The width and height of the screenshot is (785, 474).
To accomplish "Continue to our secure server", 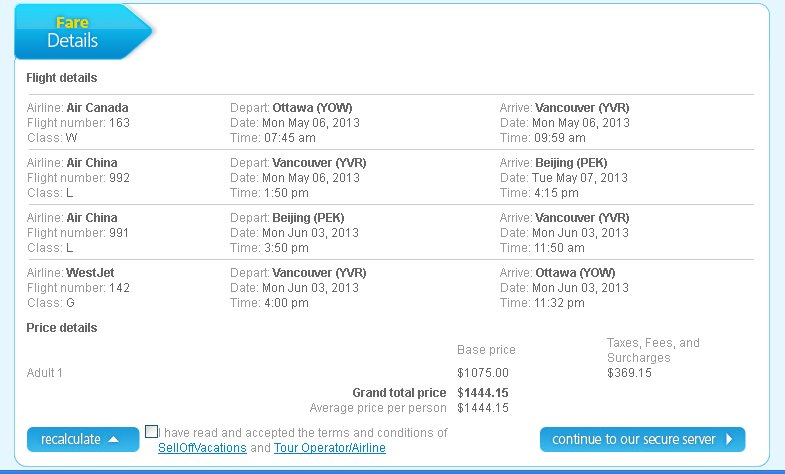I will click(642, 439).
